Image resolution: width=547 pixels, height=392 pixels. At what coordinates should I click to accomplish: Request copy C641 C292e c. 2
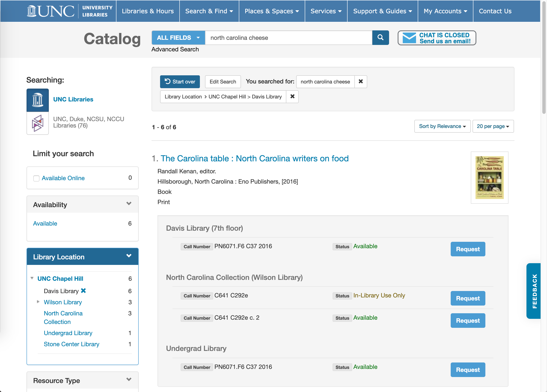pos(468,320)
